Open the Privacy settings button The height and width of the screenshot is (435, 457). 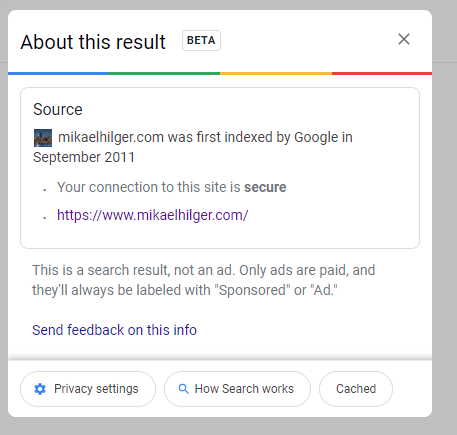point(88,389)
